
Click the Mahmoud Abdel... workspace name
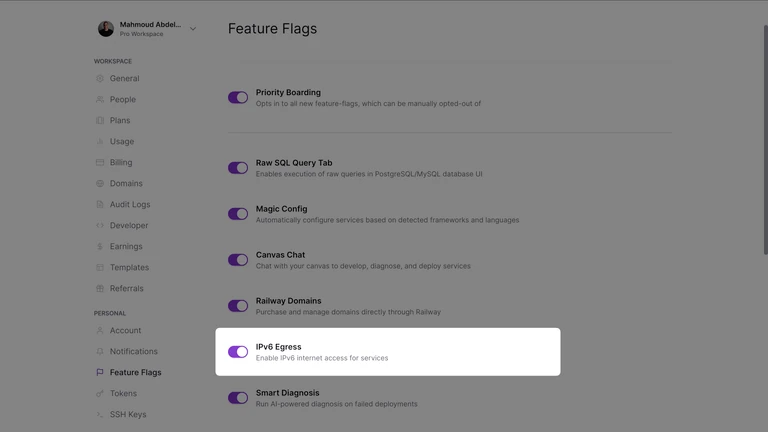pos(150,24)
